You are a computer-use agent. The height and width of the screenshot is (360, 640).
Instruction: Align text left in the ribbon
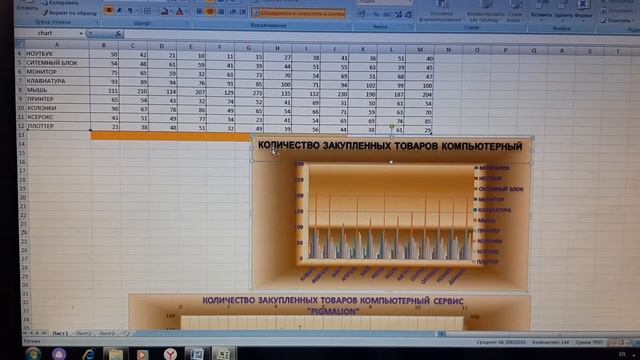pyautogui.click(x=199, y=11)
